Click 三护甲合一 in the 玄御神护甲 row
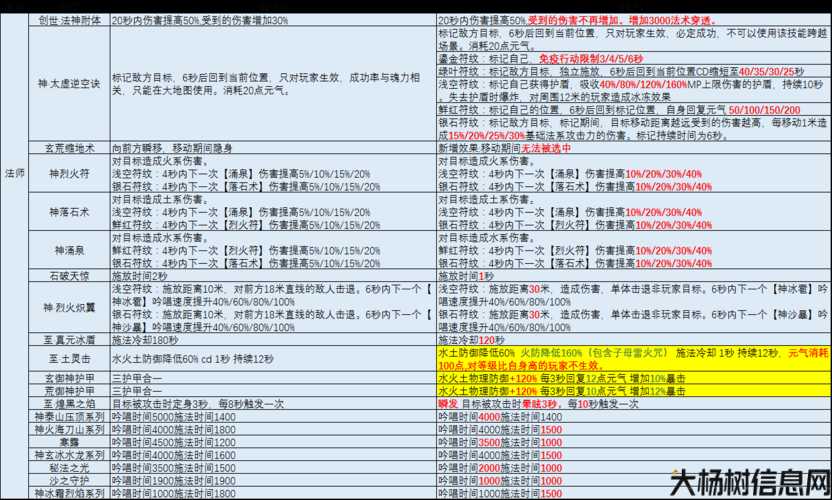Viewport: 832px width, 500px height. click(x=273, y=378)
